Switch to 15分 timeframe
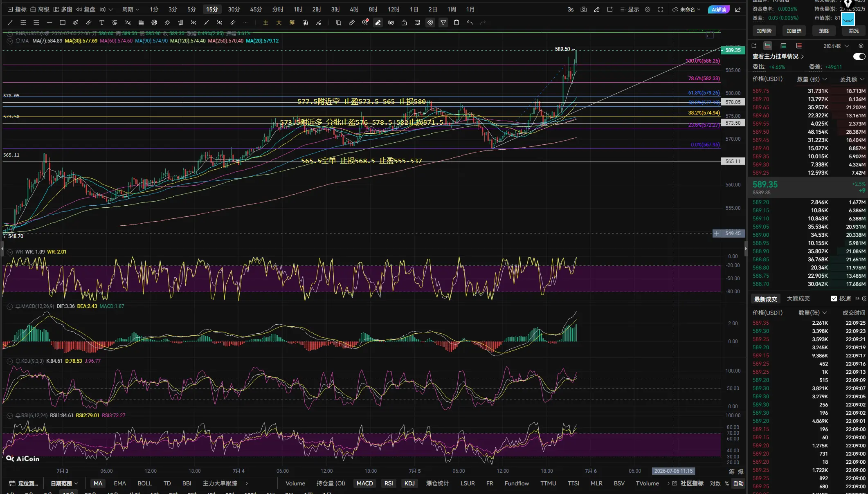 click(x=212, y=9)
